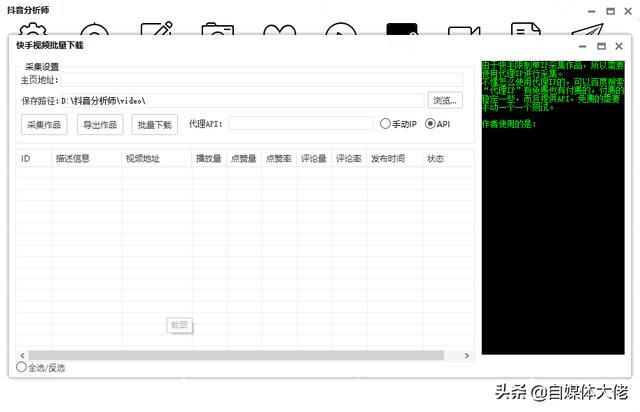
Task: Click the floating 截图 button
Action: pos(180,325)
